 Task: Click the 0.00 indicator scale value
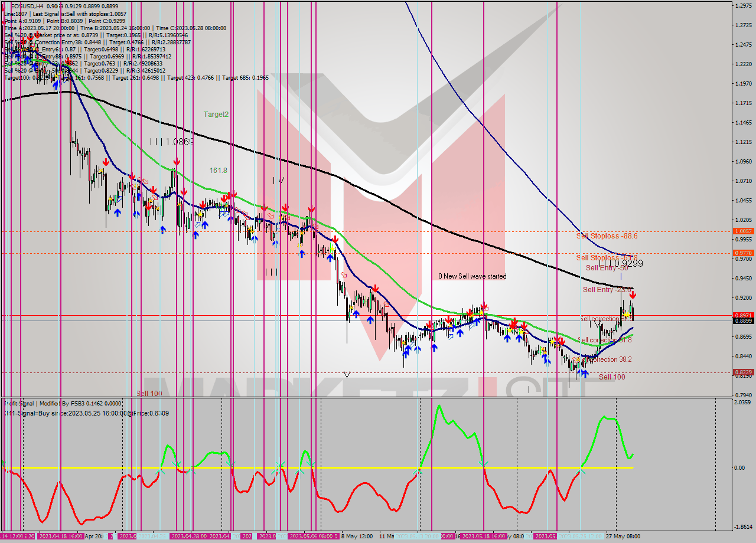(741, 468)
